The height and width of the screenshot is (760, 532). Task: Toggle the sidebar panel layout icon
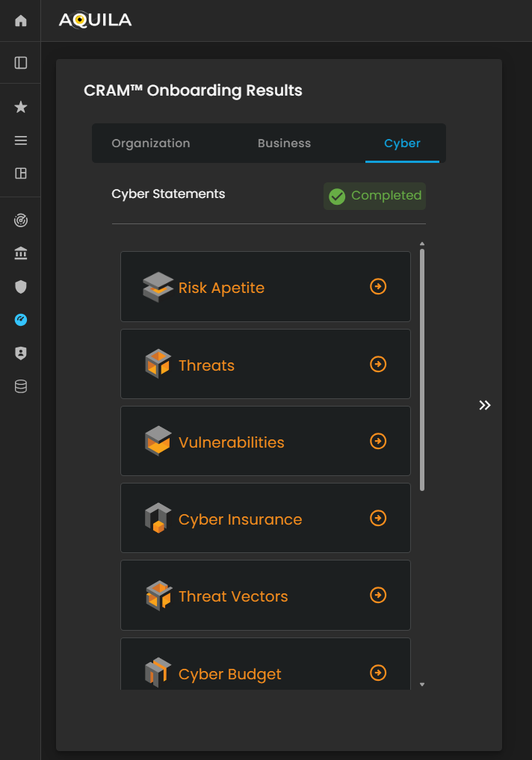(21, 63)
